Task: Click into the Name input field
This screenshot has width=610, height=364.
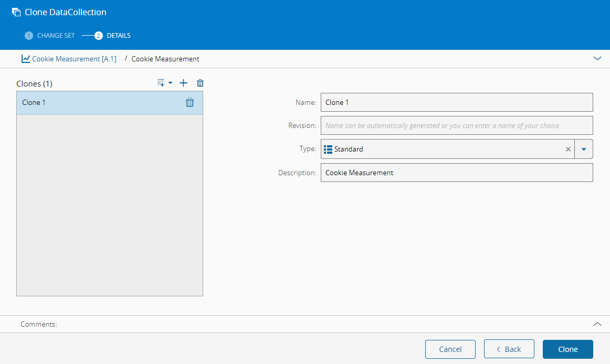Action: click(x=456, y=102)
